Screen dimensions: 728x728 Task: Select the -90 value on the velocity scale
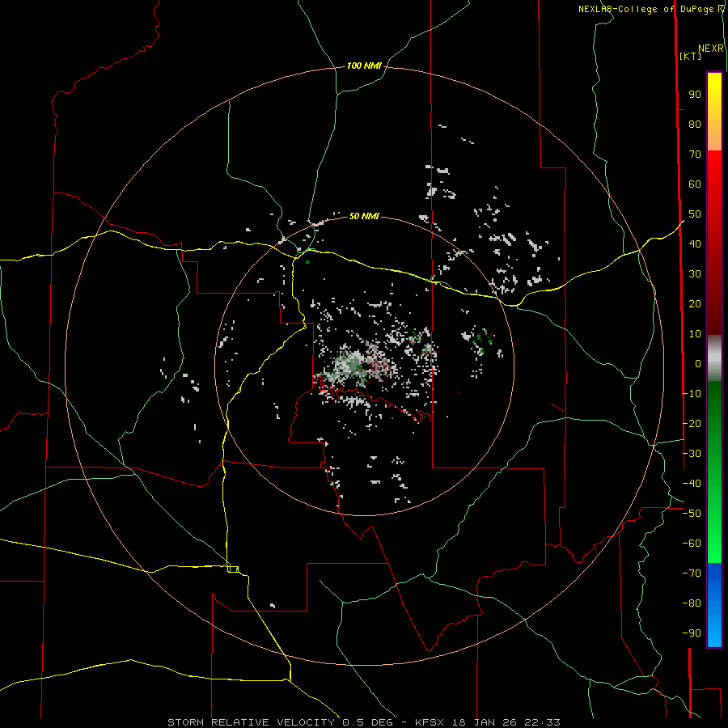click(692, 633)
